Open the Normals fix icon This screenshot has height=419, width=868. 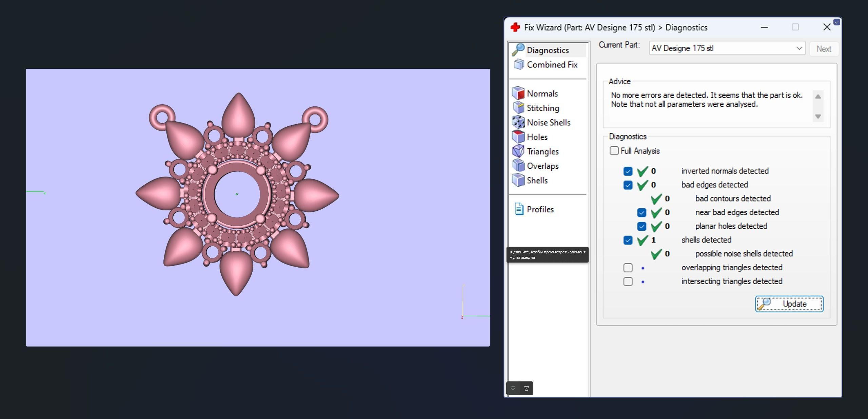point(518,93)
